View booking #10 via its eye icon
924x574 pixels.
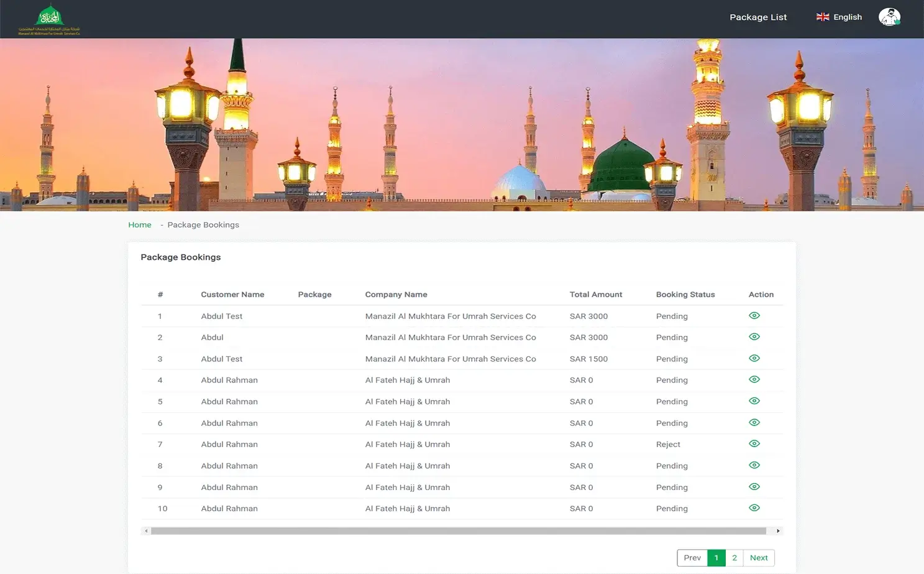[x=754, y=507]
